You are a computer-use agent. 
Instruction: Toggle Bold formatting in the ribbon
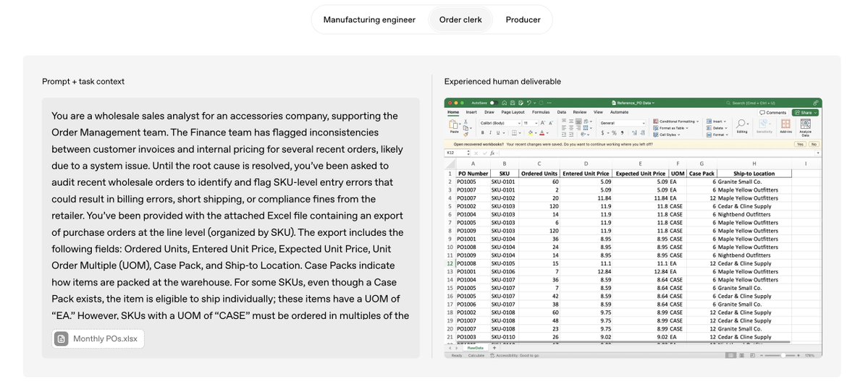pos(483,132)
